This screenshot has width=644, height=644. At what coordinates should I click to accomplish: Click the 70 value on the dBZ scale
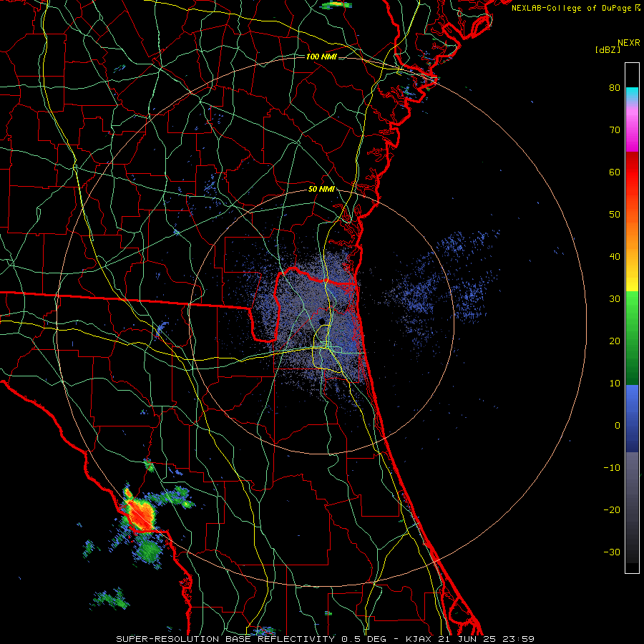[x=615, y=130]
